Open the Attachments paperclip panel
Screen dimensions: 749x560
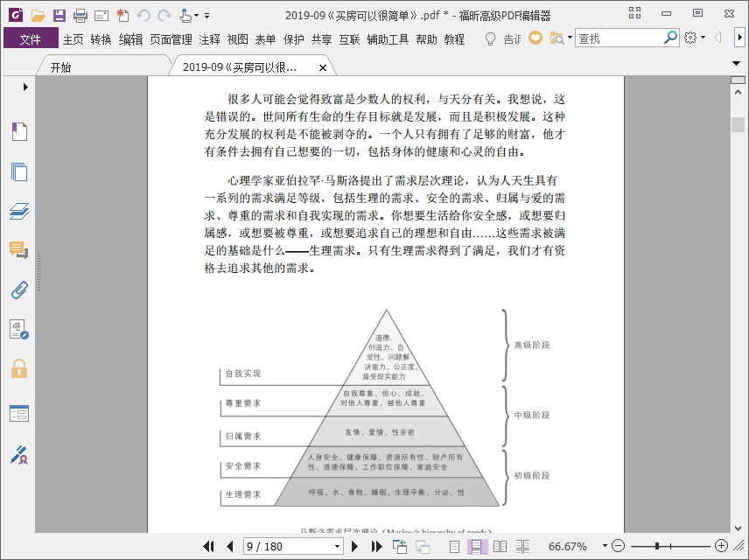[19, 290]
